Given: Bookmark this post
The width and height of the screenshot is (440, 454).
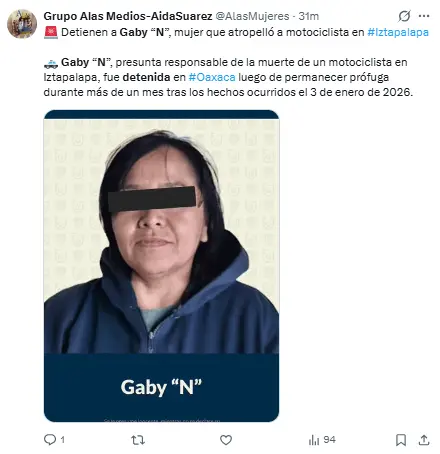Looking at the screenshot, I should 401,440.
